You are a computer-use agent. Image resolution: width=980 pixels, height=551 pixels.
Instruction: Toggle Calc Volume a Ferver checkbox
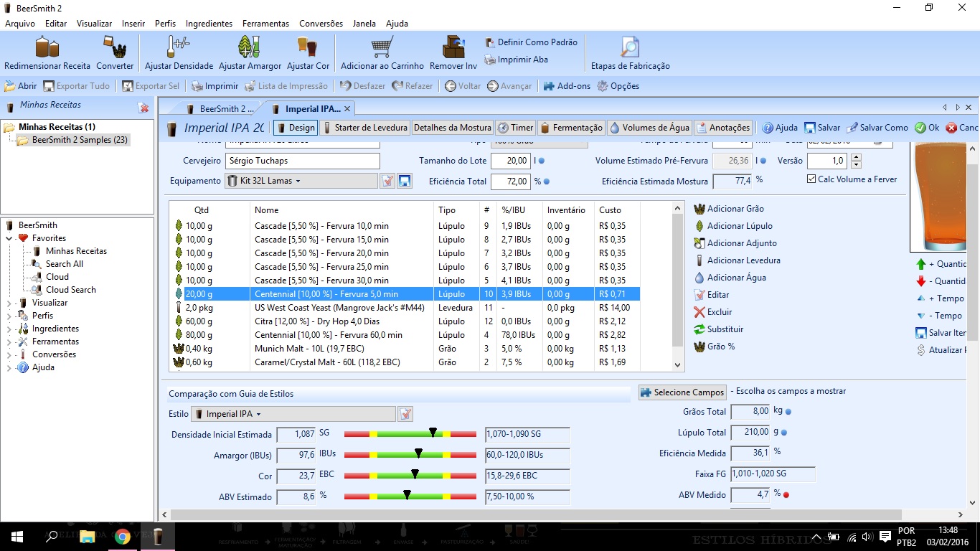(811, 179)
